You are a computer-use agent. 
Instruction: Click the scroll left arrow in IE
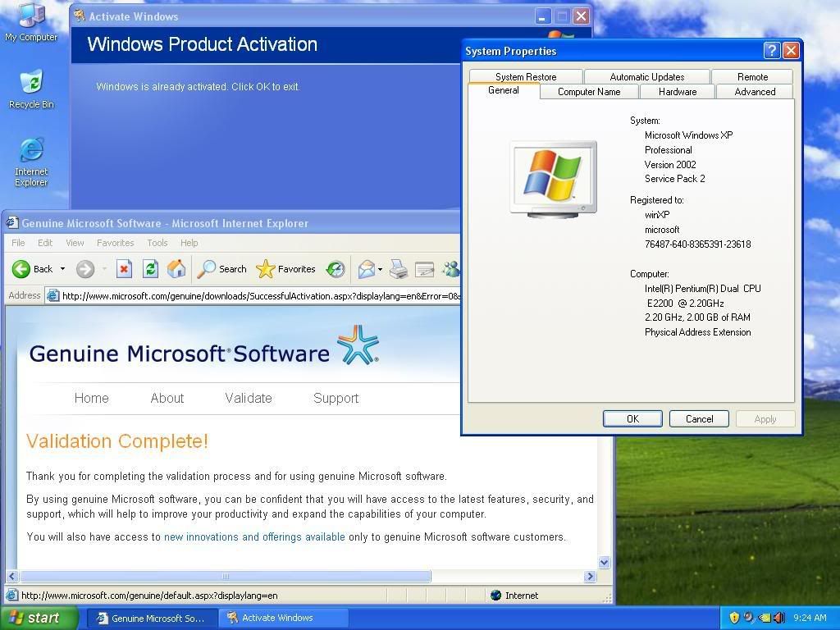coord(12,577)
